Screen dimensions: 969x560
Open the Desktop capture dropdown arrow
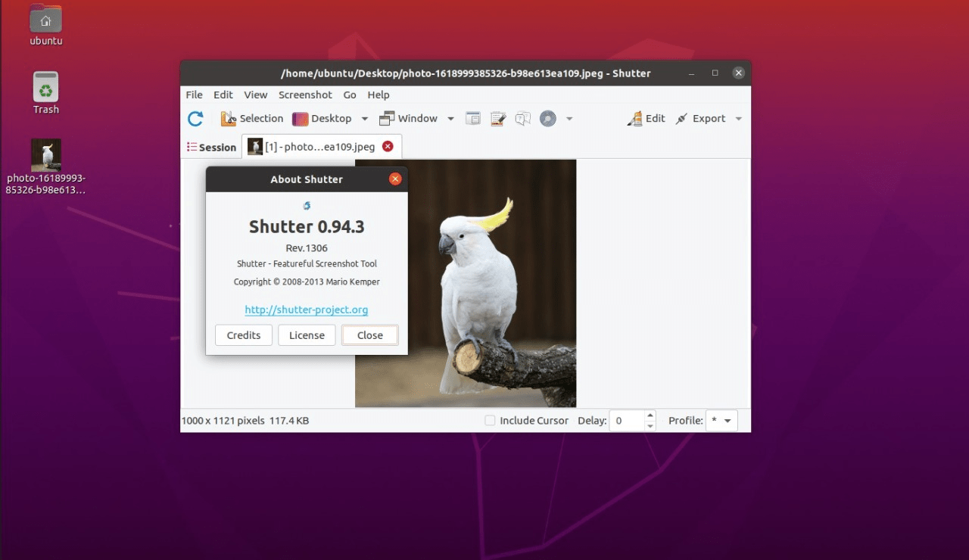(x=364, y=118)
